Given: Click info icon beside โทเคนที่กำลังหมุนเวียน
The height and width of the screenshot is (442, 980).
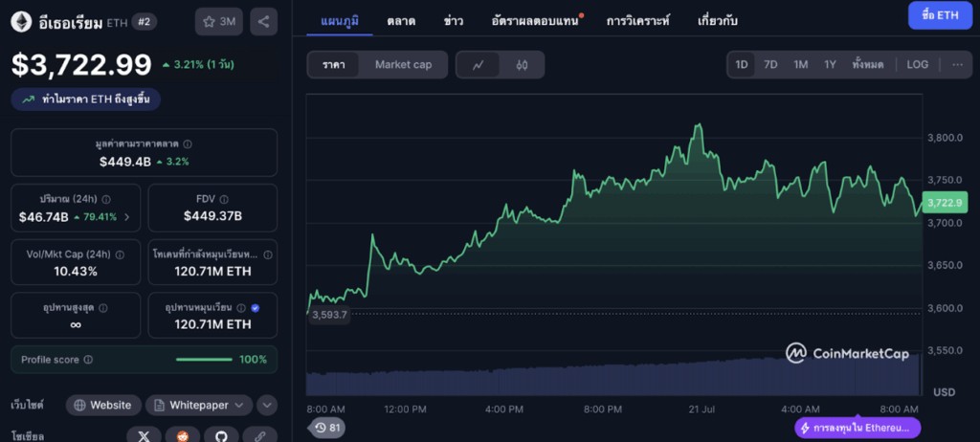Looking at the screenshot, I should click(268, 254).
